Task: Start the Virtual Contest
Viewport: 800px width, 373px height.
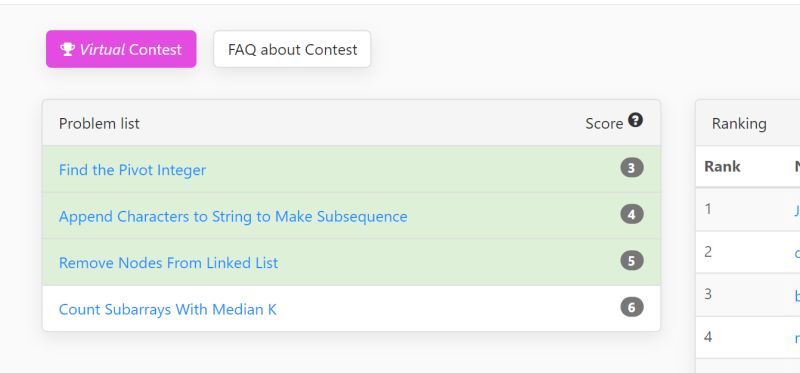Action: [121, 49]
